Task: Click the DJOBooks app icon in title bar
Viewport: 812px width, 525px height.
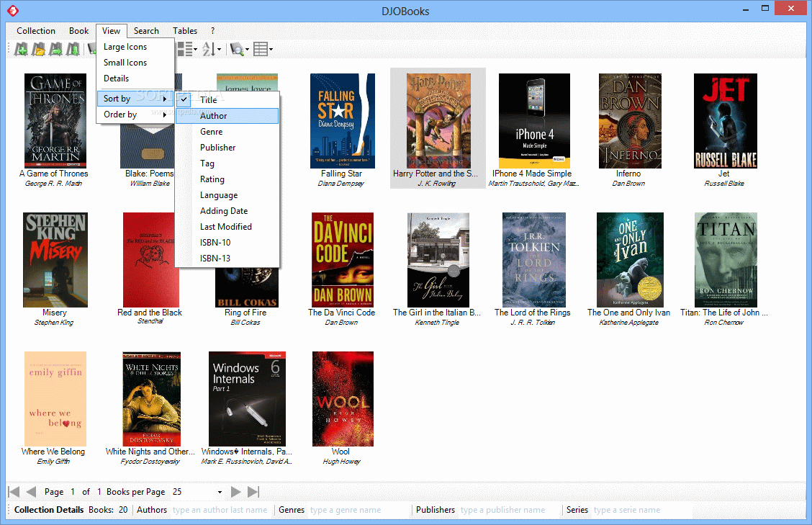Action: click(x=13, y=10)
